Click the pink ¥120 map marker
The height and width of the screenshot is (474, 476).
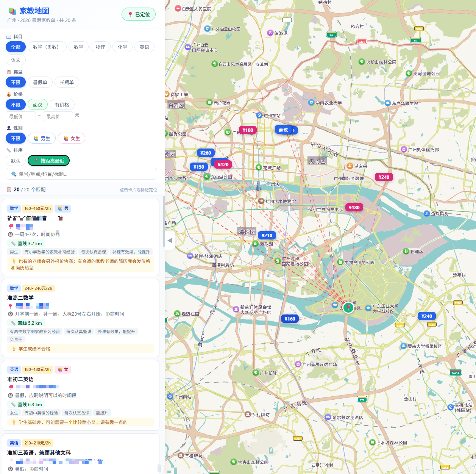click(223, 164)
